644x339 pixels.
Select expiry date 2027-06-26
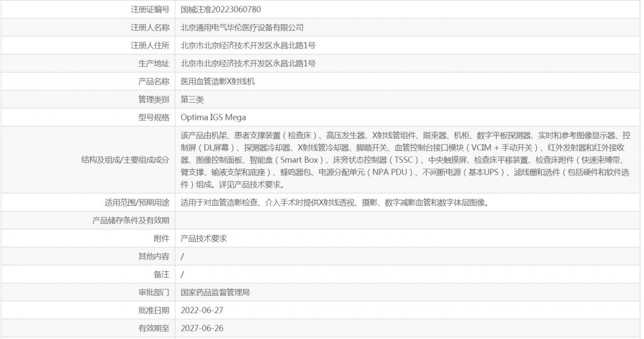(202, 328)
